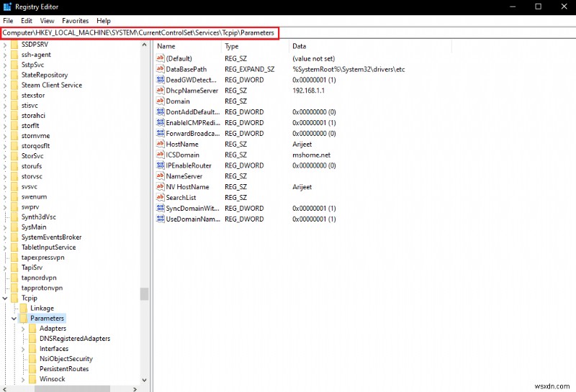Collapse the Parameters tree node
The image size is (576, 392).
tap(14, 318)
